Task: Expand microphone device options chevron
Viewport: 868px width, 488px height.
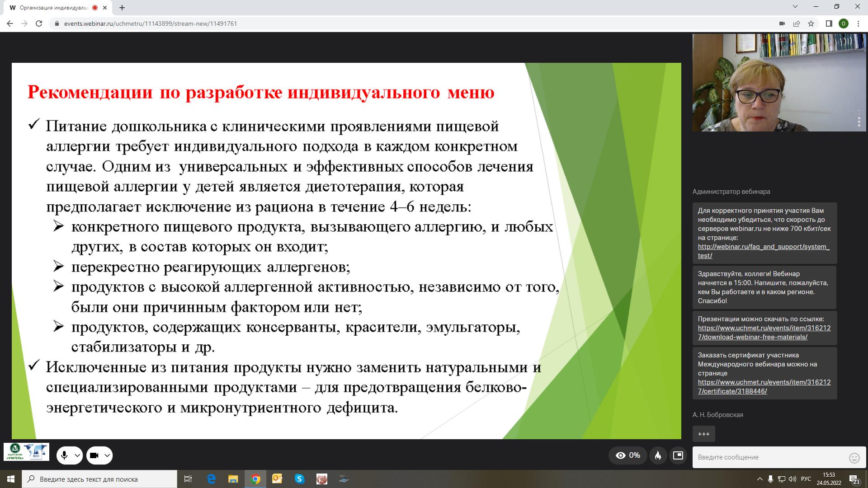Action: point(77,455)
